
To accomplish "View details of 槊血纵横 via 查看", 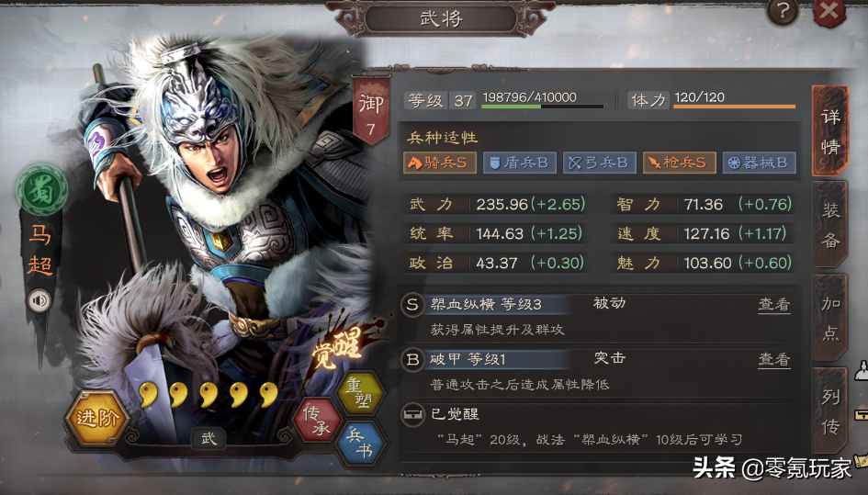I will point(774,305).
